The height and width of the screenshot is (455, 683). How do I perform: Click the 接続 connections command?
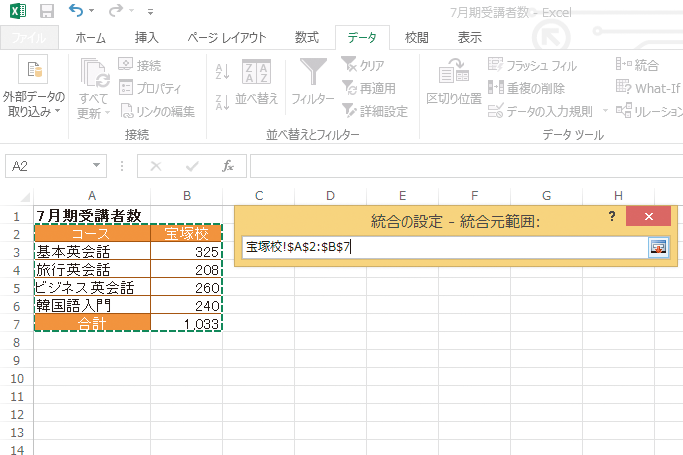140,65
